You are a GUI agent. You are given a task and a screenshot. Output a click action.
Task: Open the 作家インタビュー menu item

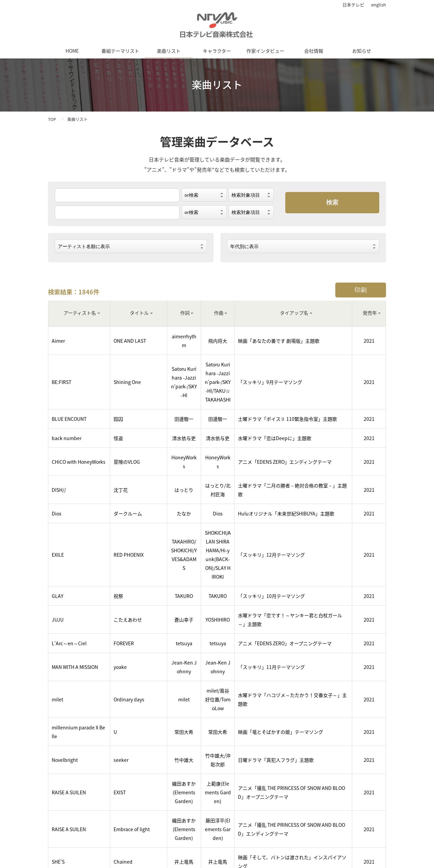pyautogui.click(x=265, y=51)
